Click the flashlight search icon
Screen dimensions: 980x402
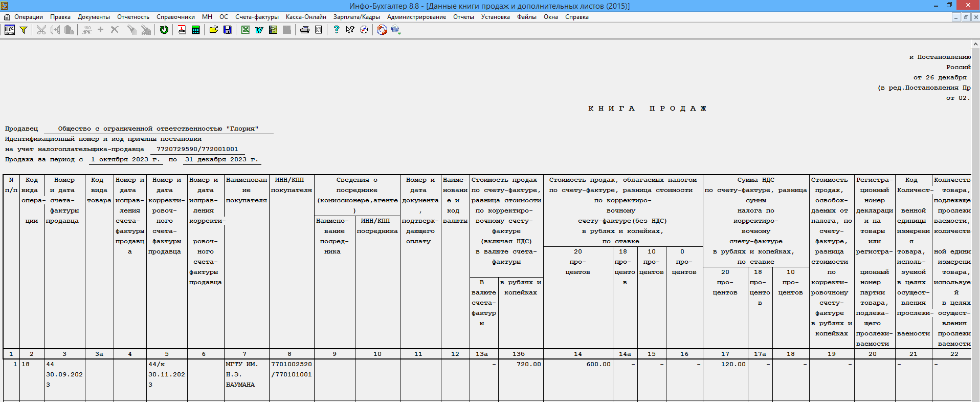pos(132,30)
